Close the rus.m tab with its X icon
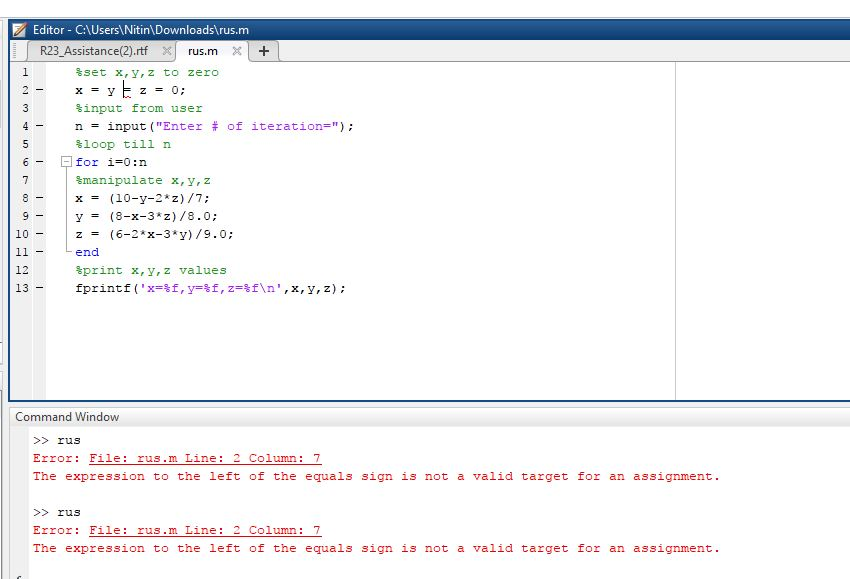Screen dimensions: 850x579 tap(235, 49)
